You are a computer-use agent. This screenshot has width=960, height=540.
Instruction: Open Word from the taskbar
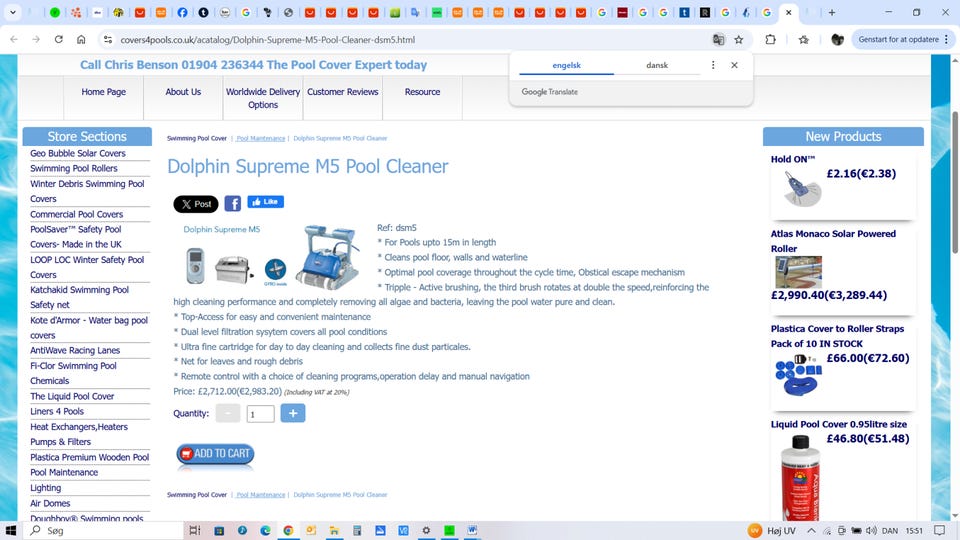[x=472, y=530]
